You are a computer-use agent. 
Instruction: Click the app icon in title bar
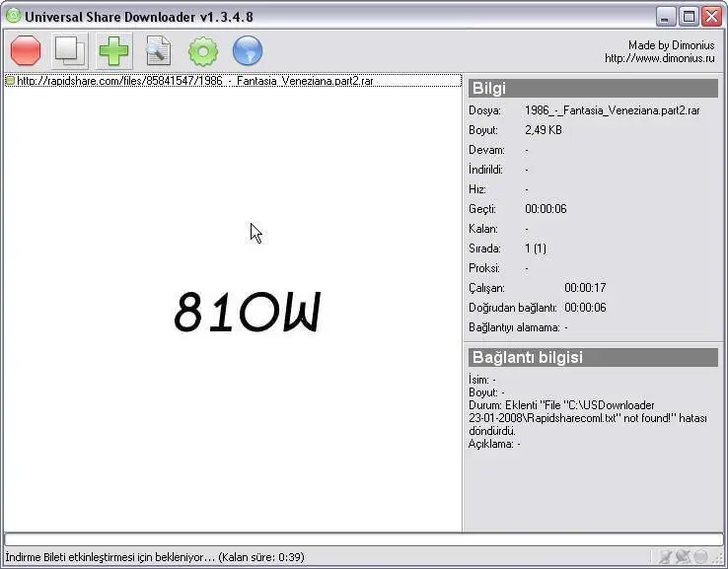[14, 16]
